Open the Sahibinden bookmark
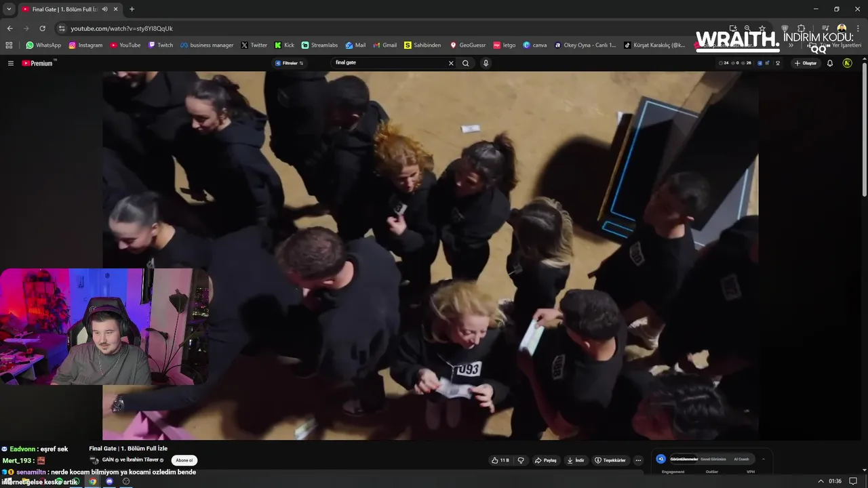The width and height of the screenshot is (868, 488). point(422,45)
